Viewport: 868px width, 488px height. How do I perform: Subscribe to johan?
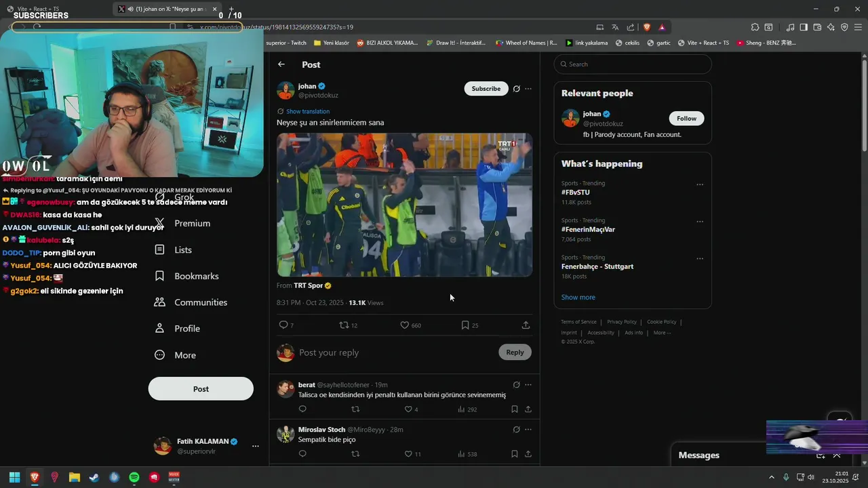pos(486,89)
